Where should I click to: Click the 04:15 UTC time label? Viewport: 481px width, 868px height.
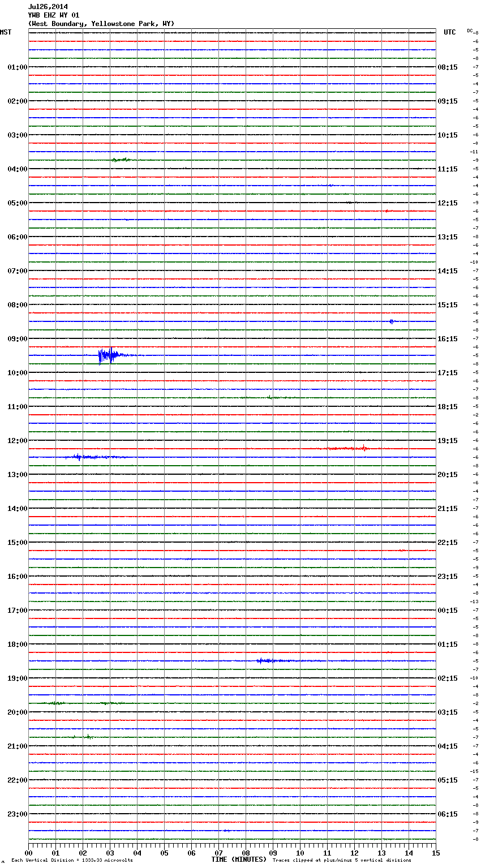click(x=448, y=746)
